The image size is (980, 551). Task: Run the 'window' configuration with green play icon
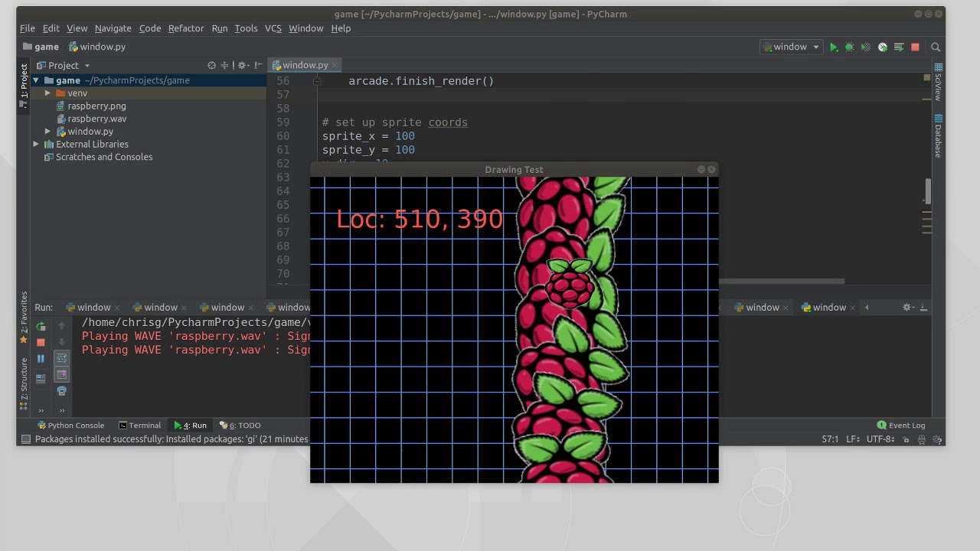point(834,47)
